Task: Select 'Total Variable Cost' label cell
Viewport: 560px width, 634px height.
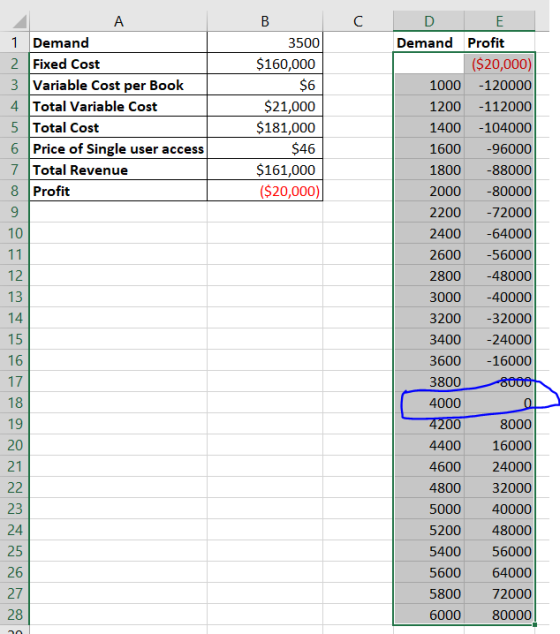Action: [x=118, y=106]
